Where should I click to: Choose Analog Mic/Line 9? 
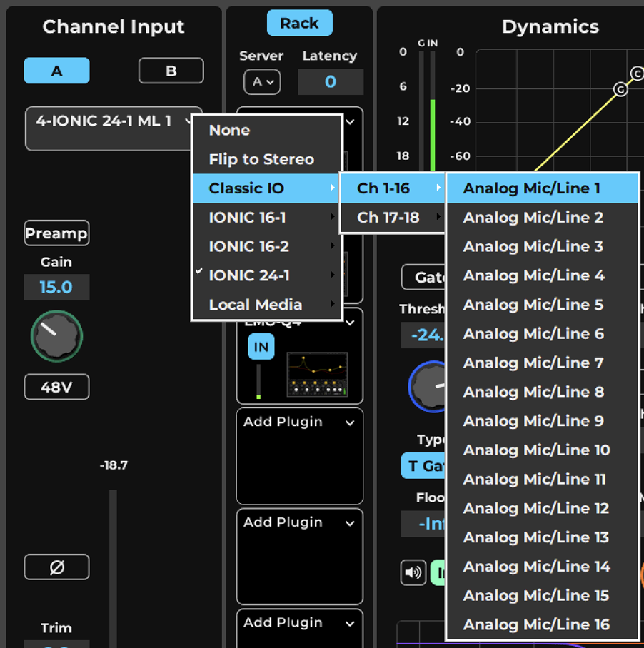[543, 421]
